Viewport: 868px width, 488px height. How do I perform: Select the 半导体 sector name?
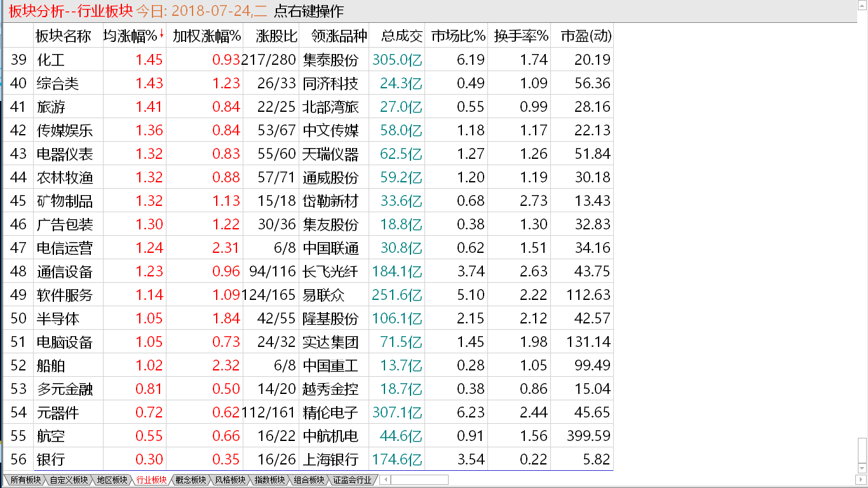point(58,318)
